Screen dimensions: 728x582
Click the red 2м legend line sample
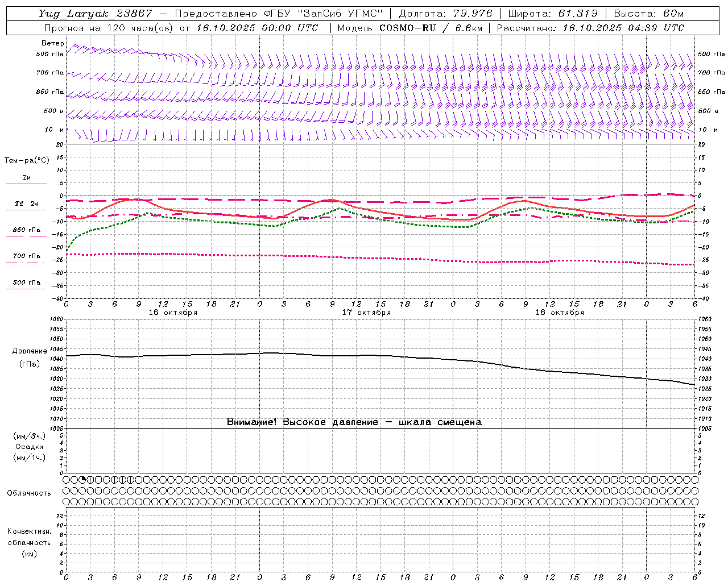(26, 184)
